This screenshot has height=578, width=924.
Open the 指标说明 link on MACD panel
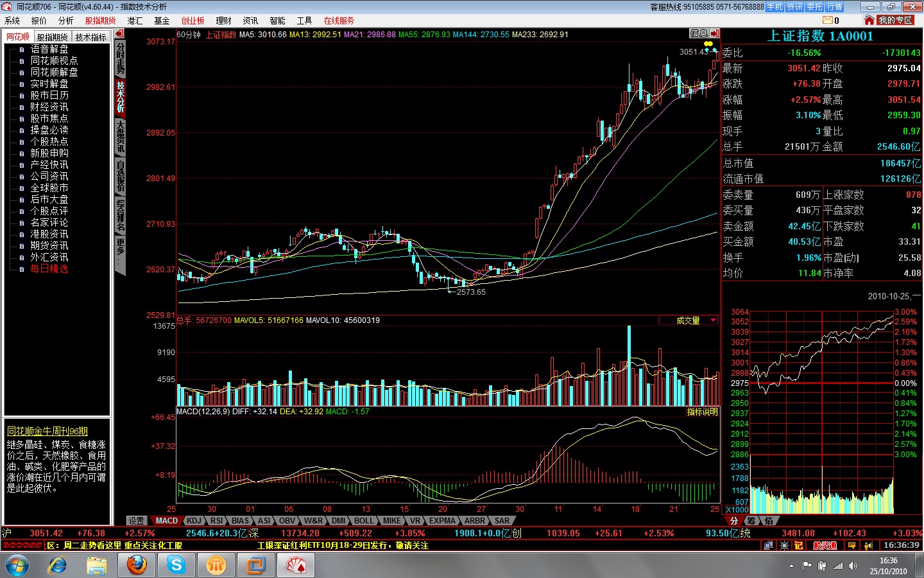coord(702,412)
